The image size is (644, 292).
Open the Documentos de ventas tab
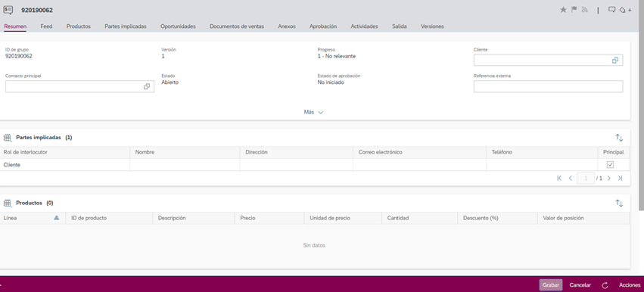tap(237, 26)
